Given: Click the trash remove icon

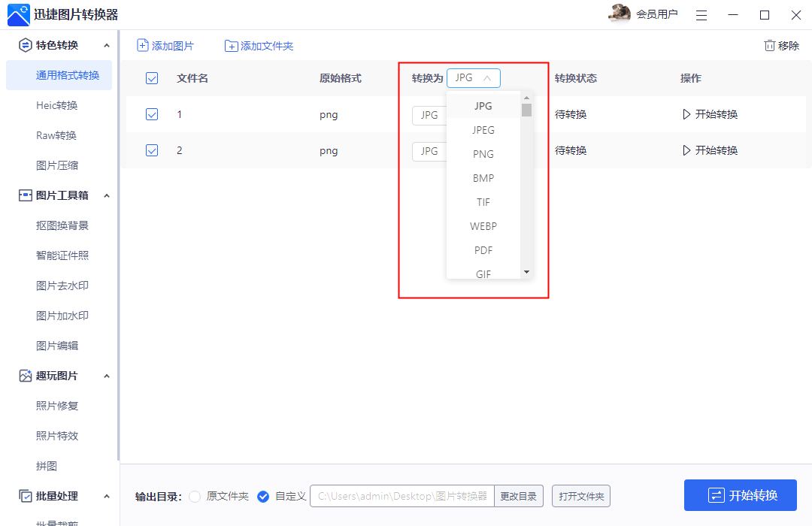Looking at the screenshot, I should pos(769,46).
